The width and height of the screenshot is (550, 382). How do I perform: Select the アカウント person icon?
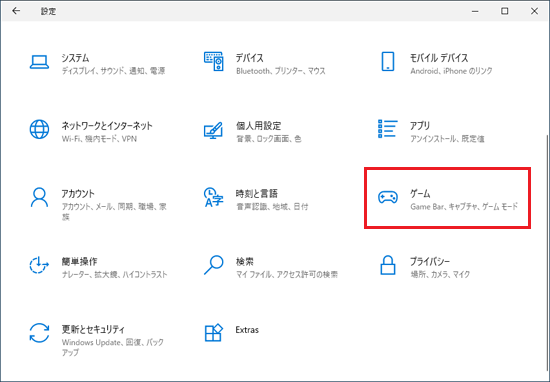(x=39, y=197)
